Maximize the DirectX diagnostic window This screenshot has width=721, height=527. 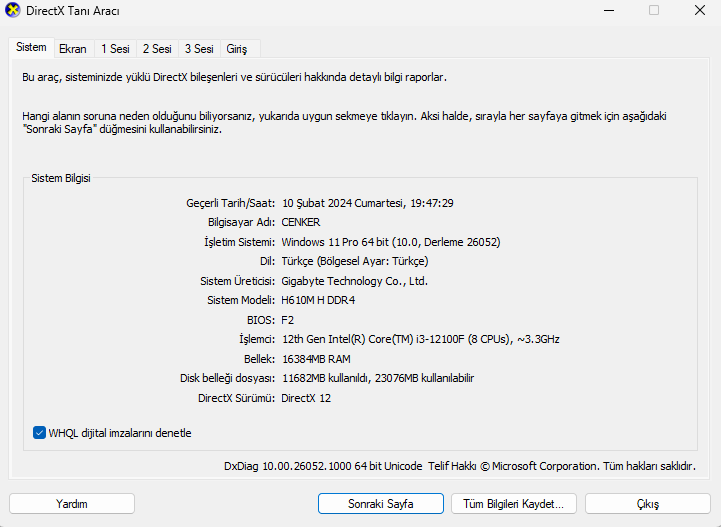click(654, 11)
